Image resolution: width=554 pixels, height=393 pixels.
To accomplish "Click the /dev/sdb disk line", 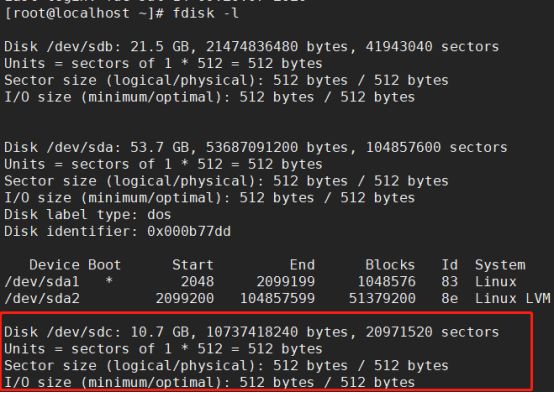I will (252, 47).
